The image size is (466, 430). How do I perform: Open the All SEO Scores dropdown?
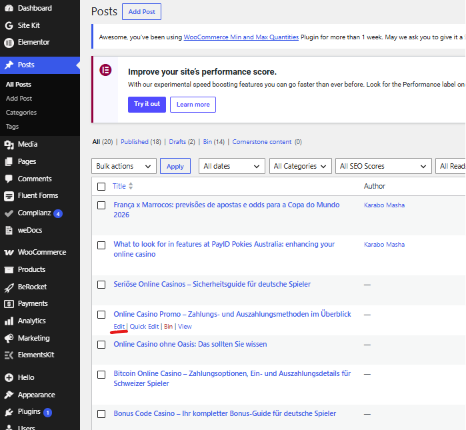(x=383, y=166)
